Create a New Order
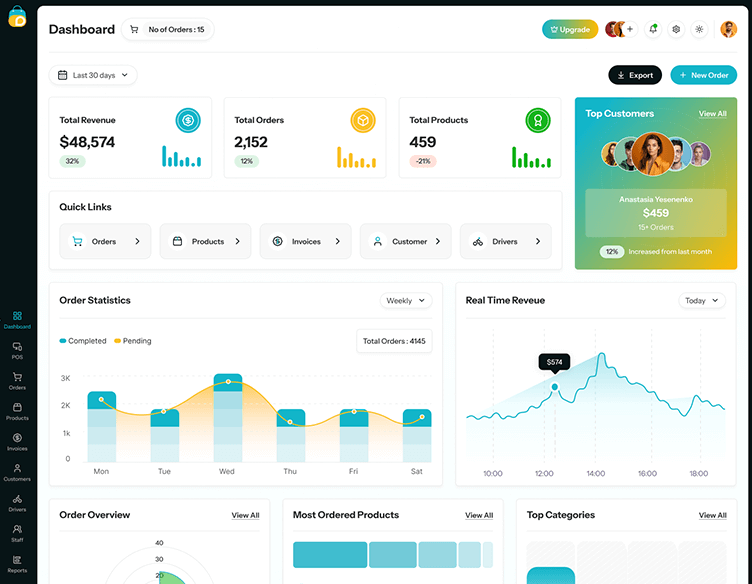The width and height of the screenshot is (752, 584). point(703,75)
